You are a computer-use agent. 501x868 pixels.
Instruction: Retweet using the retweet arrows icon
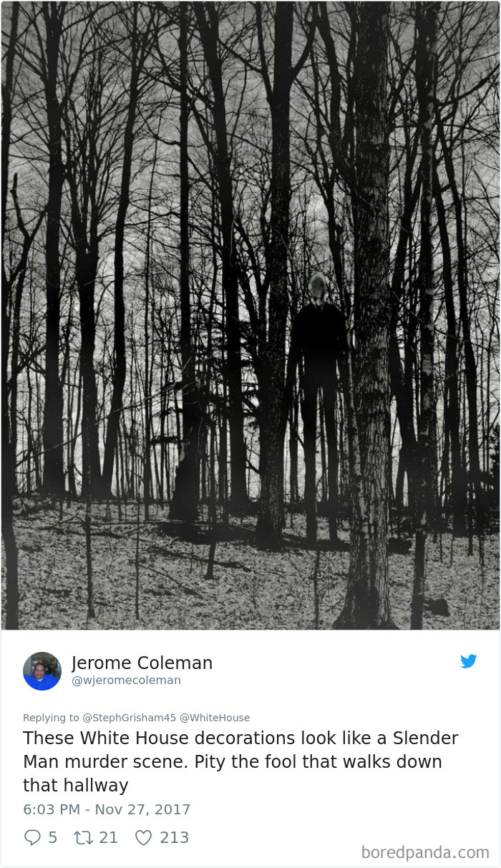pos(82,837)
